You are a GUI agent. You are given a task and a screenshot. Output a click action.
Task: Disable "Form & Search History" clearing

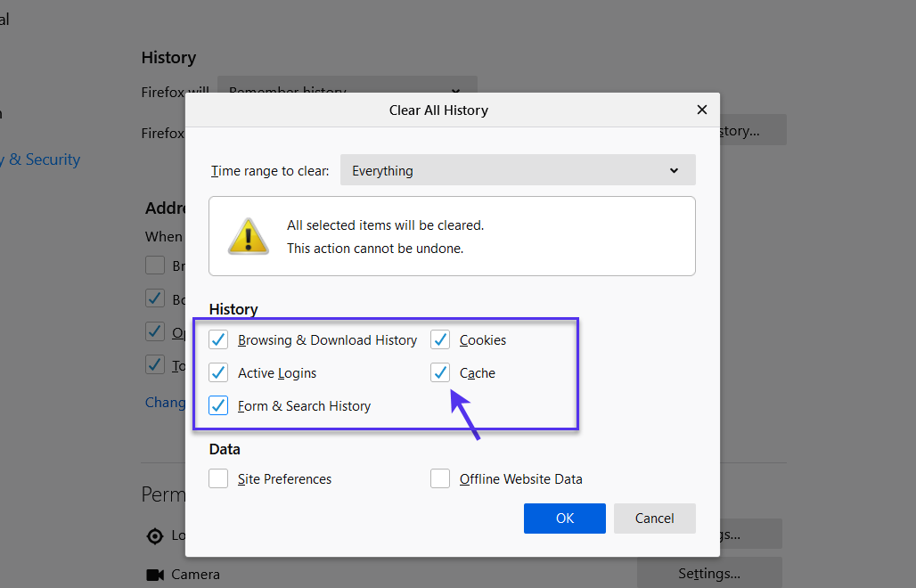pos(218,405)
